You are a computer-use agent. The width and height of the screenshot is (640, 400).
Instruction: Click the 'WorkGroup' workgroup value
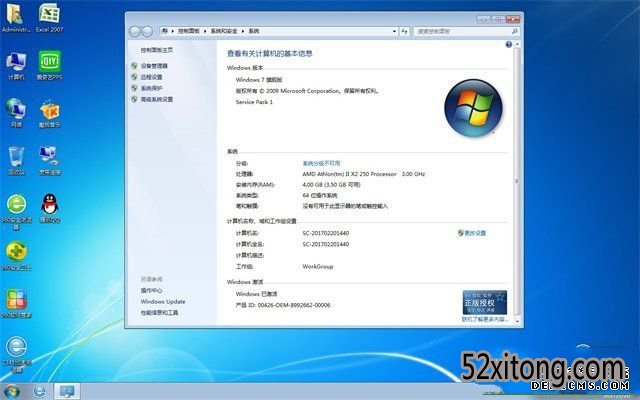318,267
